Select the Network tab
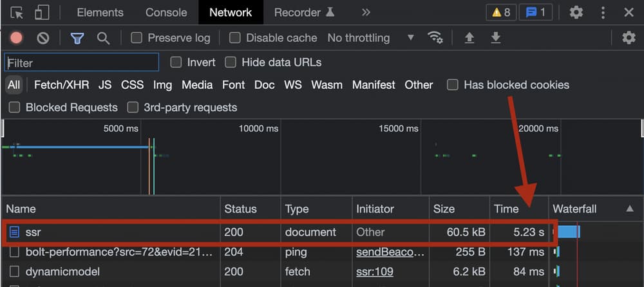This screenshot has height=287, width=644. coord(231,13)
